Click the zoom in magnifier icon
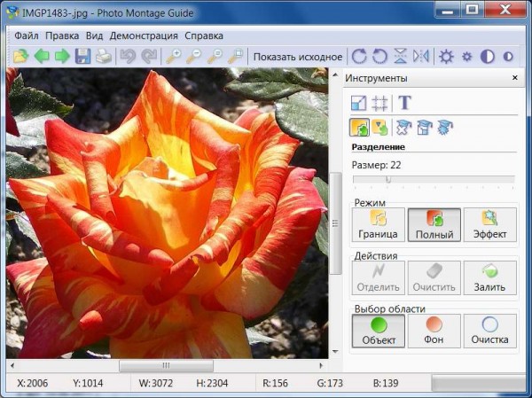Image resolution: width=532 pixels, height=398 pixels. point(172,57)
